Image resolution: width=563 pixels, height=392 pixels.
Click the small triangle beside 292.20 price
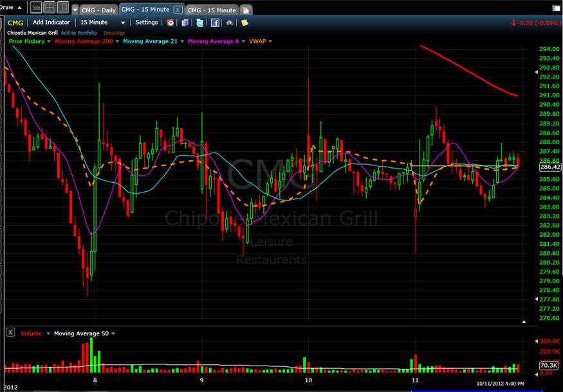tap(537, 72)
